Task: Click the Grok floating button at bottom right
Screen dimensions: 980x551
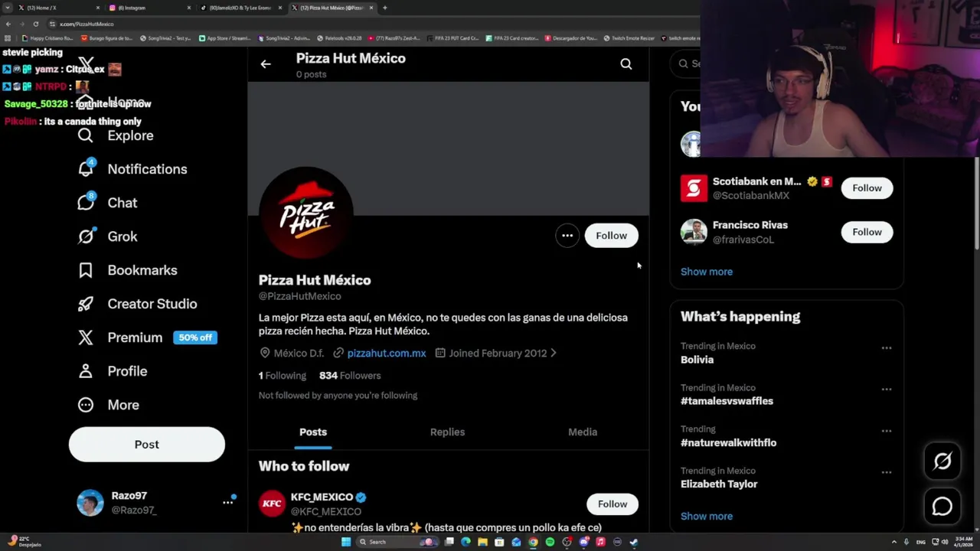Action: (x=942, y=461)
